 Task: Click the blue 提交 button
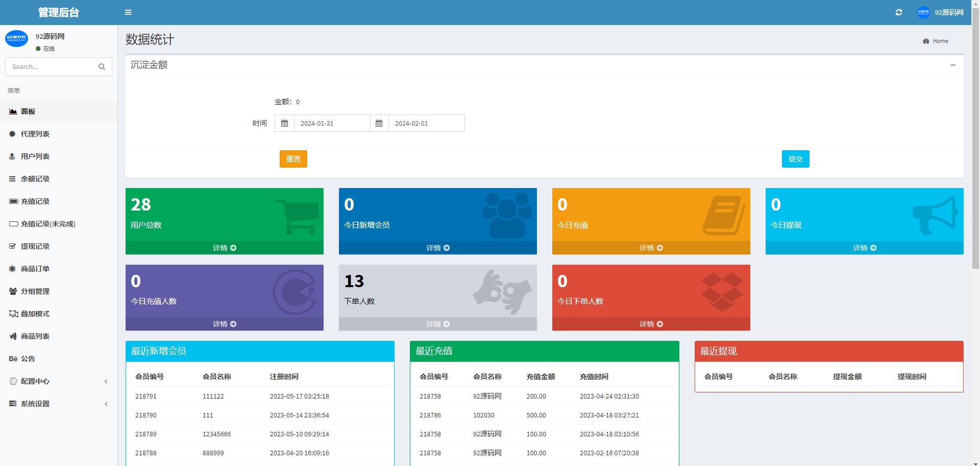click(x=796, y=159)
